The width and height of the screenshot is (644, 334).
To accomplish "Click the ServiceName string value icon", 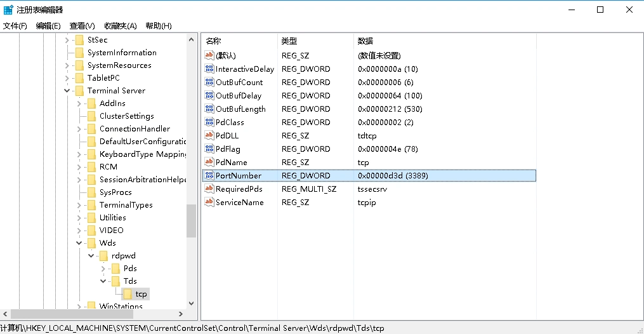I will coord(209,202).
